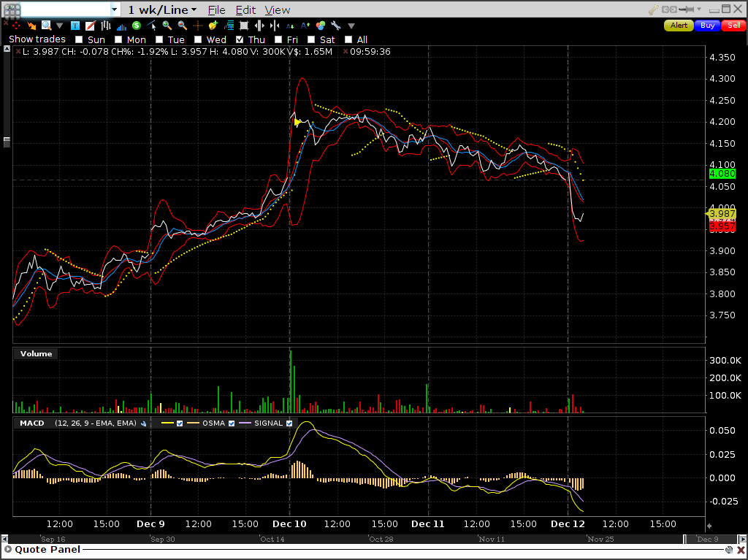
Task: Click the expand horizontally arrows icon
Action: 259,26
